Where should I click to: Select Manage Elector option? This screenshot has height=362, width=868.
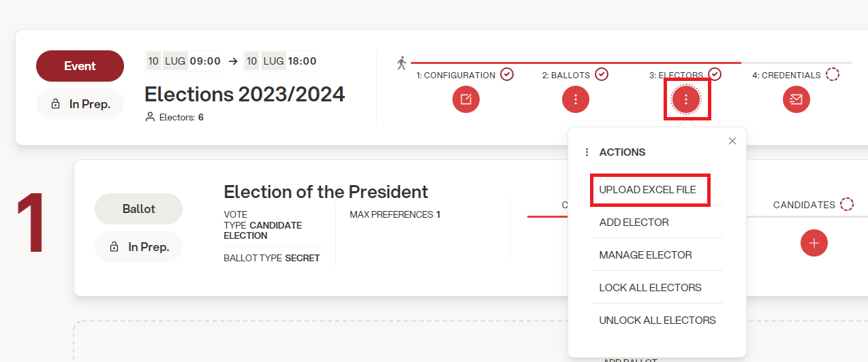pyautogui.click(x=646, y=255)
